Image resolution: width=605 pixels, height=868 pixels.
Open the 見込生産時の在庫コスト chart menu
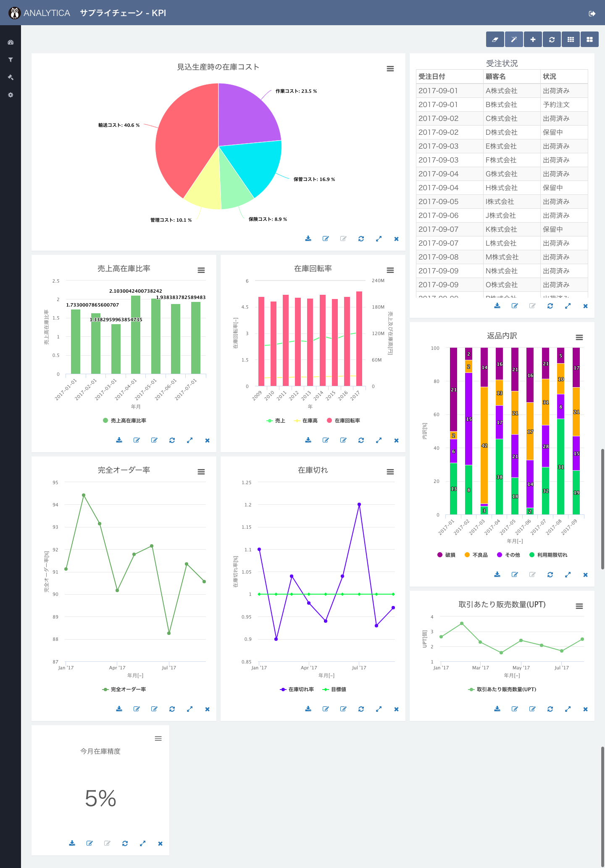(x=390, y=69)
